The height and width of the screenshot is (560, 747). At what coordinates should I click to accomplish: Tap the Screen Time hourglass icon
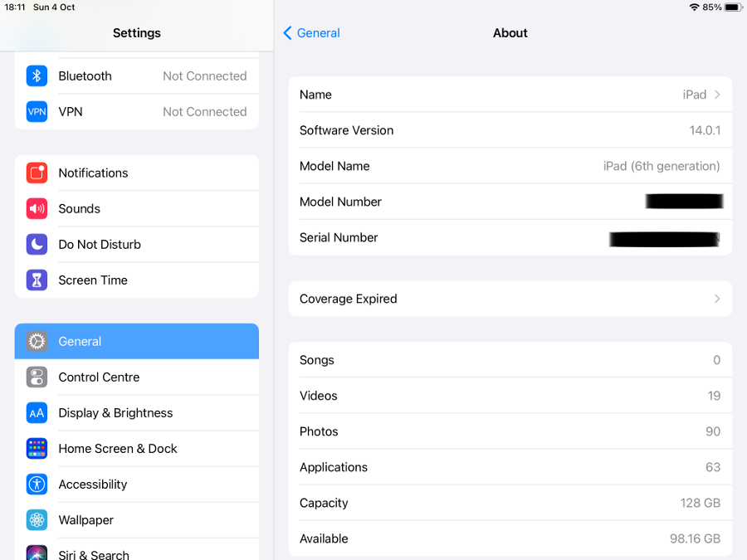pyautogui.click(x=37, y=280)
